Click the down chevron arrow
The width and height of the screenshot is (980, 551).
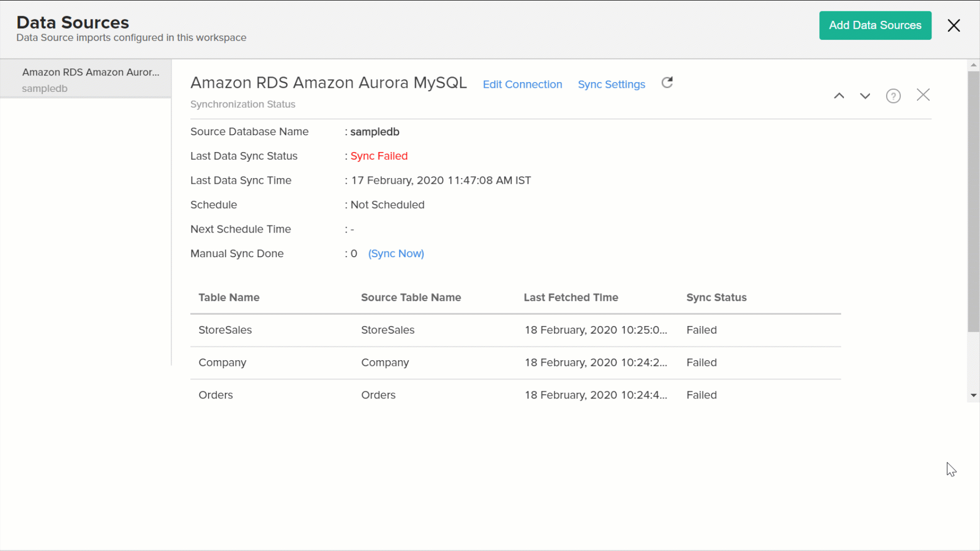coord(865,96)
